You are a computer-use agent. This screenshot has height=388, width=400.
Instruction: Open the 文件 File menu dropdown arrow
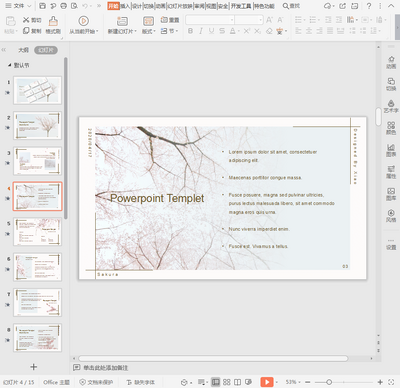[x=29, y=6]
